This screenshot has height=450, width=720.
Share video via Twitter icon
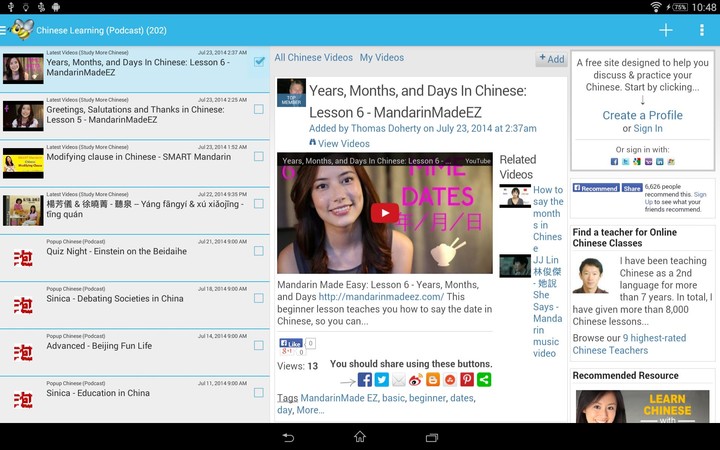coord(382,380)
